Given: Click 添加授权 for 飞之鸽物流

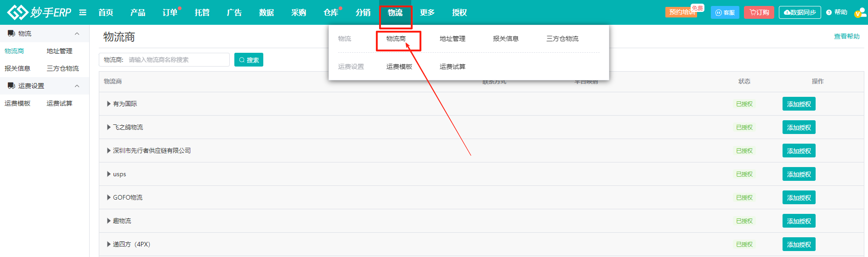Looking at the screenshot, I should pos(799,127).
